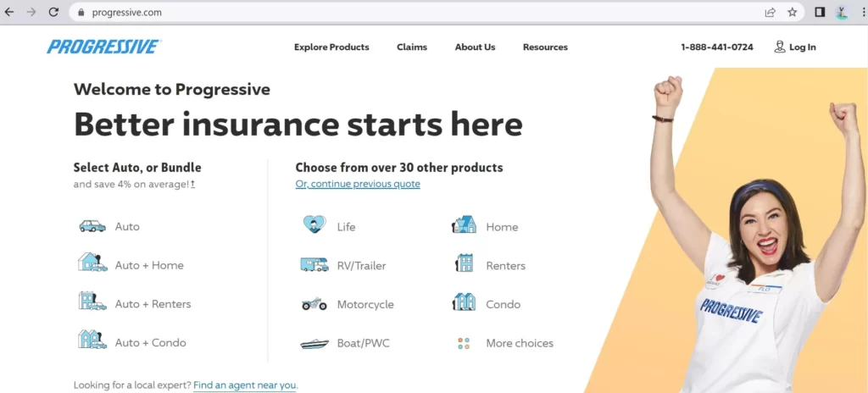Choose the Renters product label
Viewport: 868px width, 393px height.
506,266
